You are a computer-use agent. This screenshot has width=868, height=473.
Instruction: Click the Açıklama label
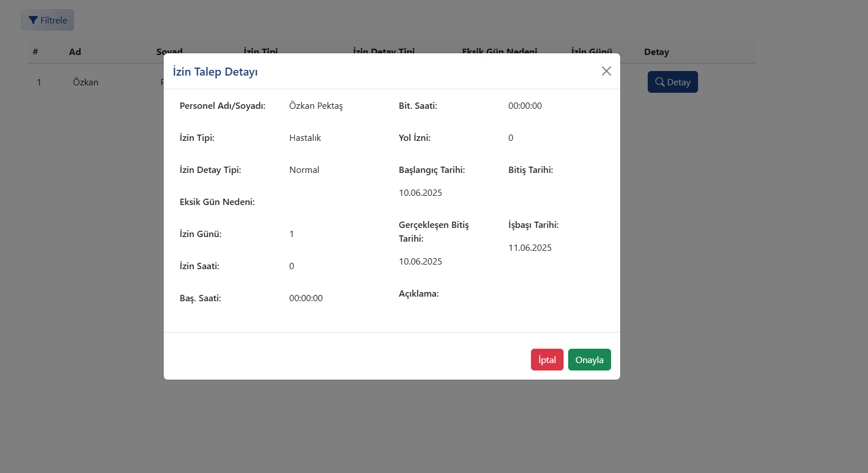(x=418, y=294)
